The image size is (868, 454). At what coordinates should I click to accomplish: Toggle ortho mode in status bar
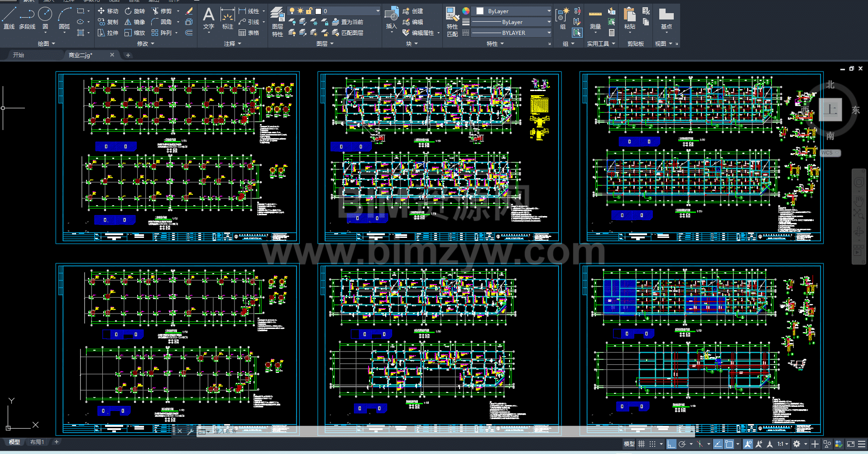pos(671,444)
